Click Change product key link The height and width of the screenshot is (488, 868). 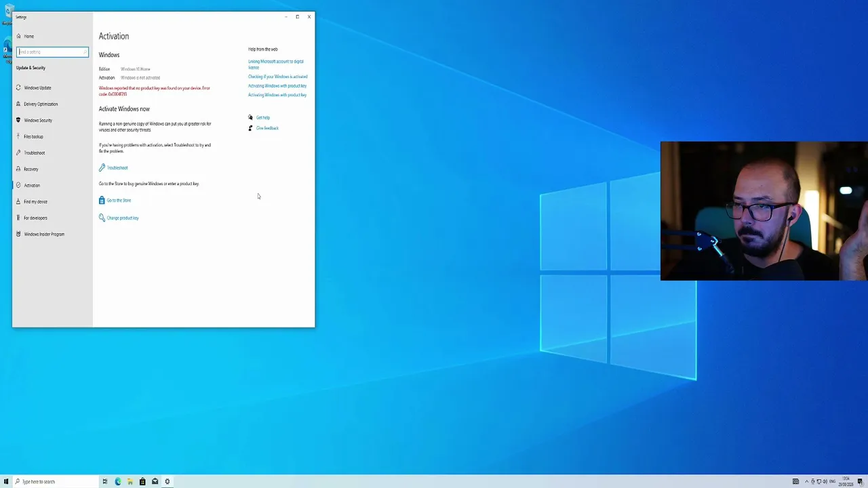click(122, 218)
